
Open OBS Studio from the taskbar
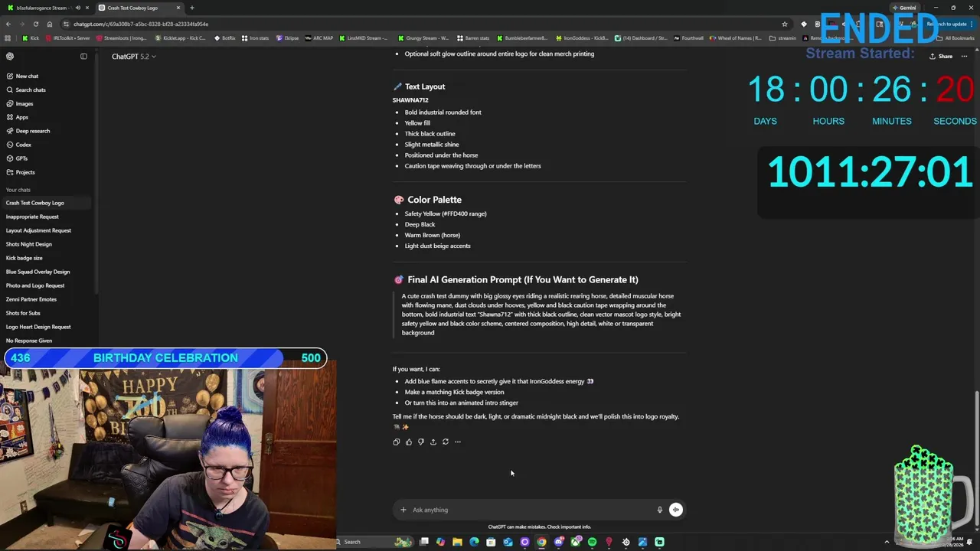point(626,542)
